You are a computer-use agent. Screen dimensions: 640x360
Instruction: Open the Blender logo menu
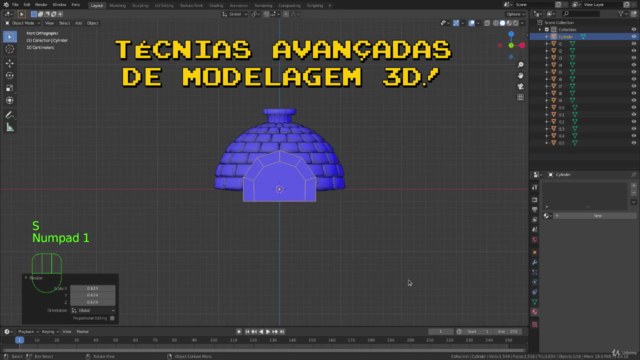click(x=6, y=5)
